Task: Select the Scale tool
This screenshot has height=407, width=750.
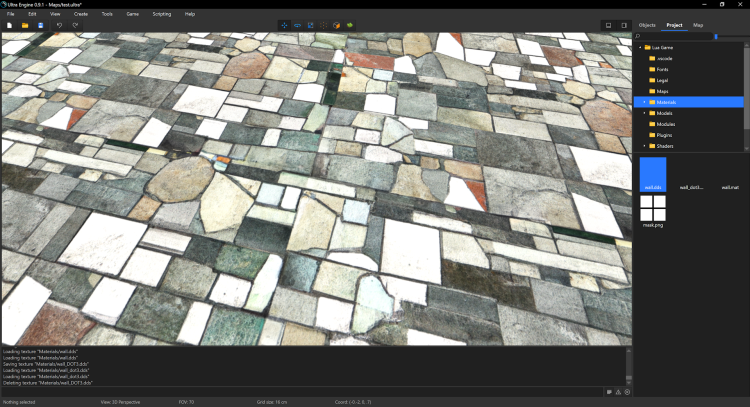Action: click(x=310, y=25)
